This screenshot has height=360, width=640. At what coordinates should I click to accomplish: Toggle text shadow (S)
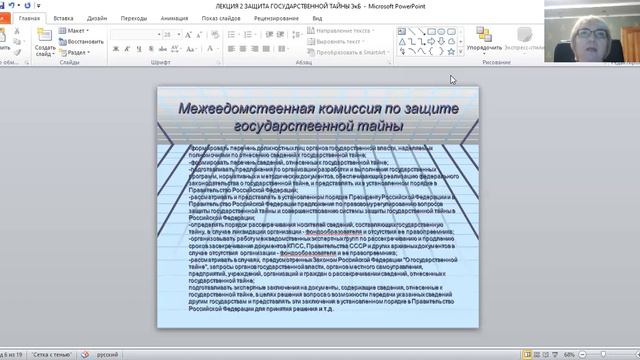[151, 49]
